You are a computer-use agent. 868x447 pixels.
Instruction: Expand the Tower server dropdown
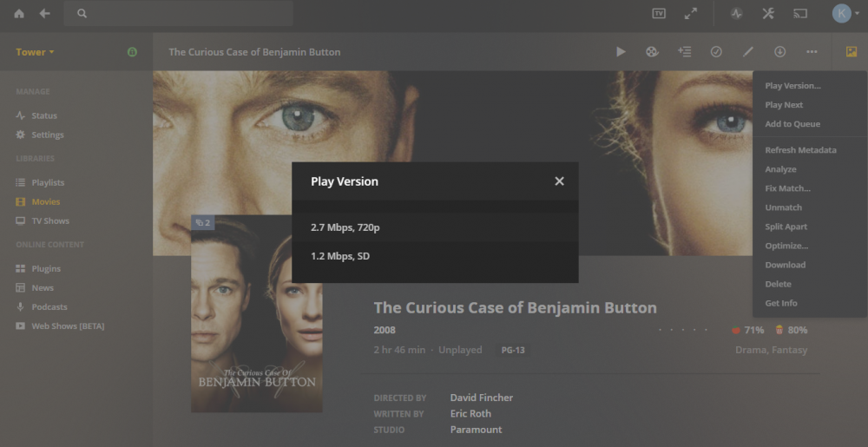point(35,52)
